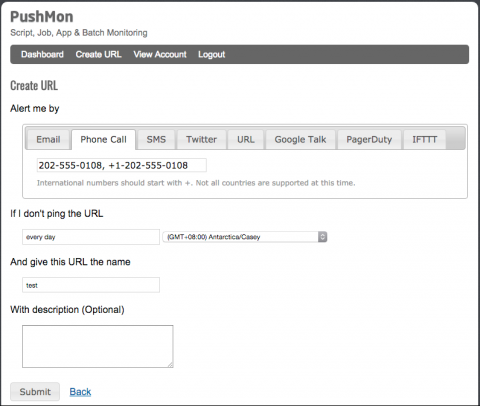The image size is (480, 406).
Task: Submit the Create URL form
Action: tap(35, 392)
